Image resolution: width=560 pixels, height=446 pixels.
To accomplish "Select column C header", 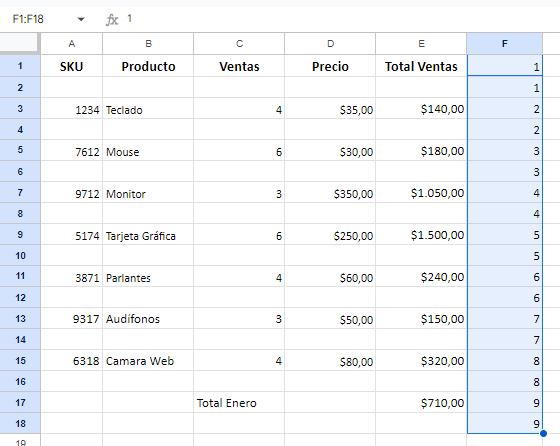I will click(x=239, y=44).
